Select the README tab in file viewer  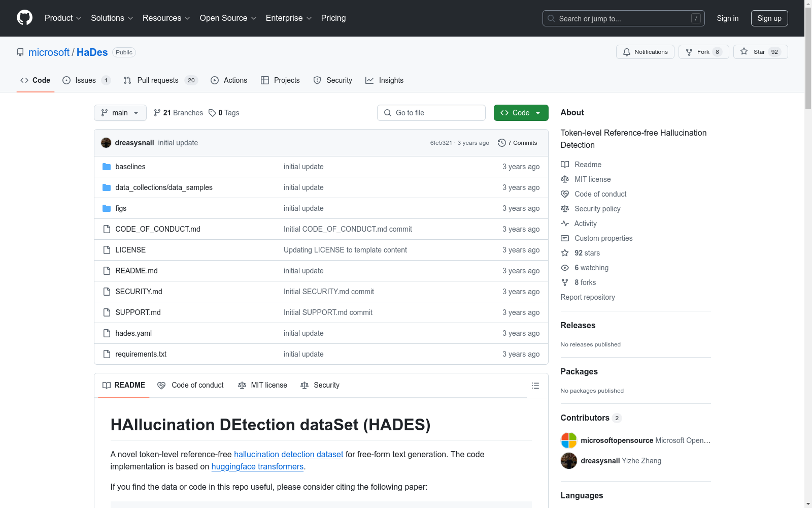pos(124,385)
